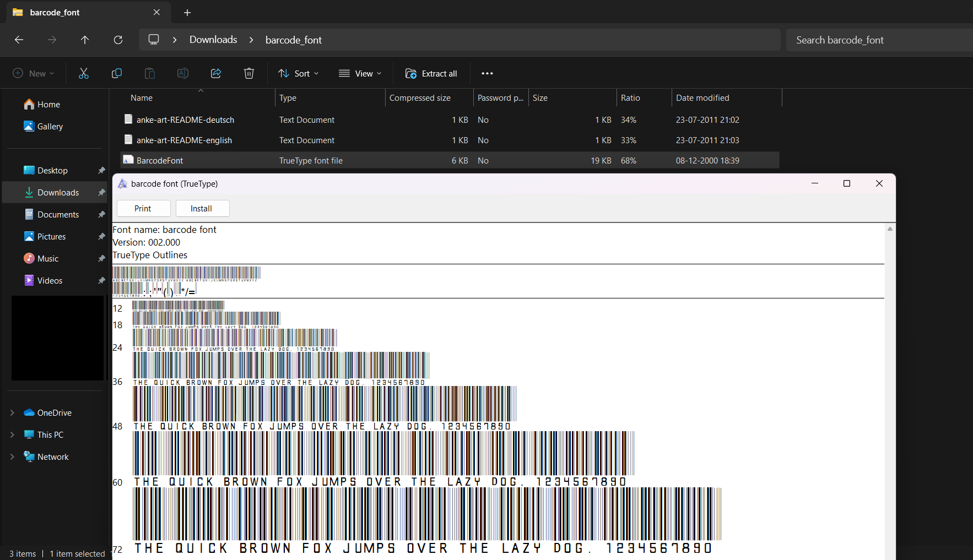Go back with the left arrow
The width and height of the screenshot is (973, 560).
[x=19, y=40]
